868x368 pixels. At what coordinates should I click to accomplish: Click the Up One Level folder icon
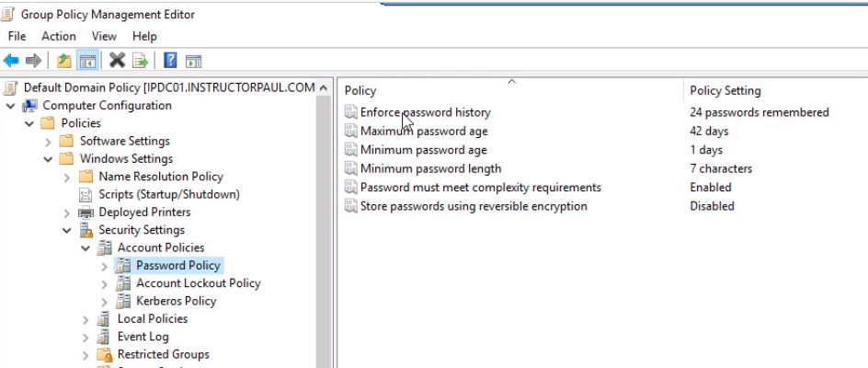(x=63, y=61)
